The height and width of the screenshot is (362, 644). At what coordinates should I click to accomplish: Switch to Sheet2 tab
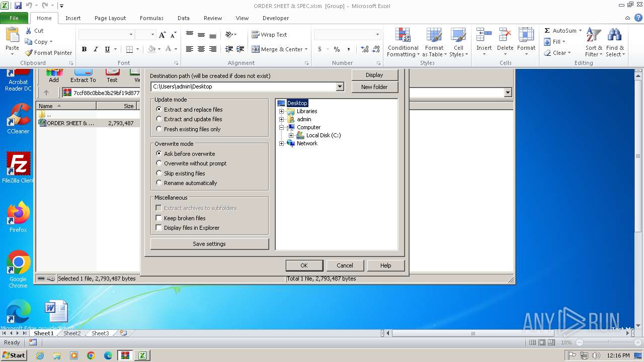(71, 333)
